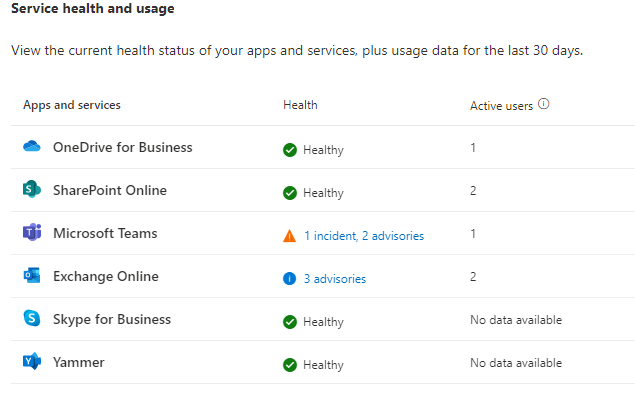Click OneDrive's green healthy checkmark icon
Screen dimensions: 635x403
point(290,150)
